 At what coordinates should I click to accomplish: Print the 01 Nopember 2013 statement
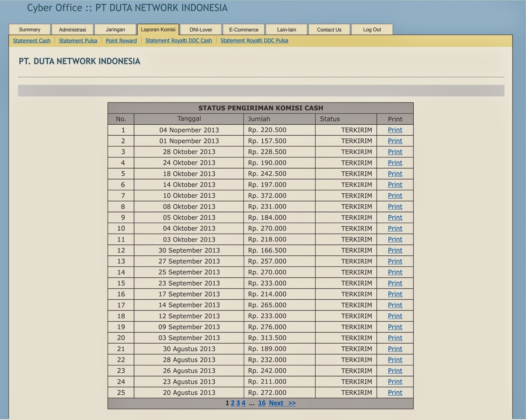pos(395,141)
